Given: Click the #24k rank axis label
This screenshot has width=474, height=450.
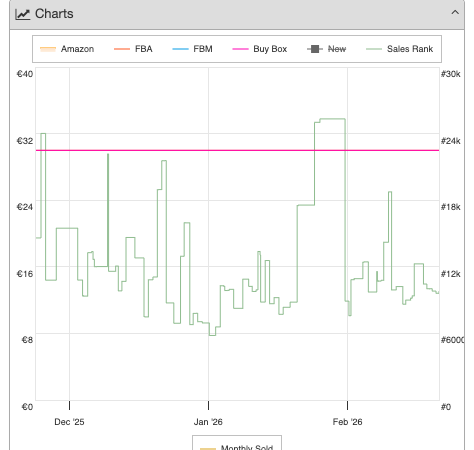Looking at the screenshot, I should (451, 141).
